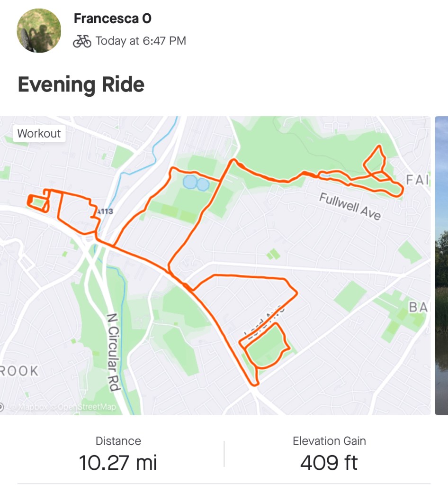Image resolution: width=448 pixels, height=485 pixels.
Task: Open Francesca O's profile avatar
Action: [39, 30]
